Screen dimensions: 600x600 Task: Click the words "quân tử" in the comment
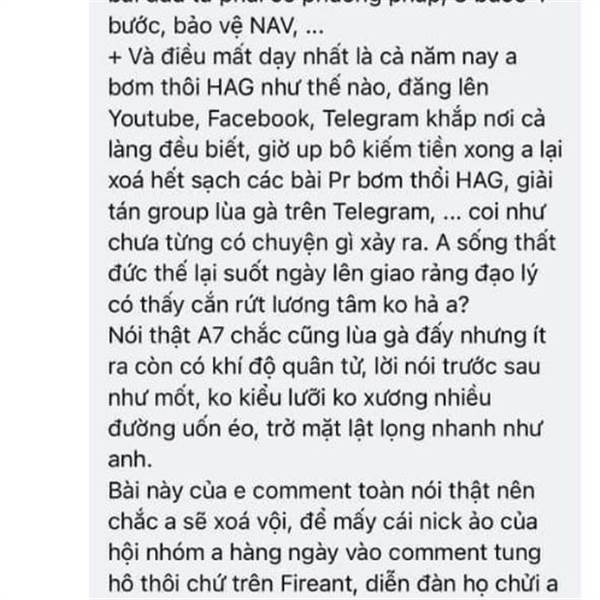[x=322, y=368]
